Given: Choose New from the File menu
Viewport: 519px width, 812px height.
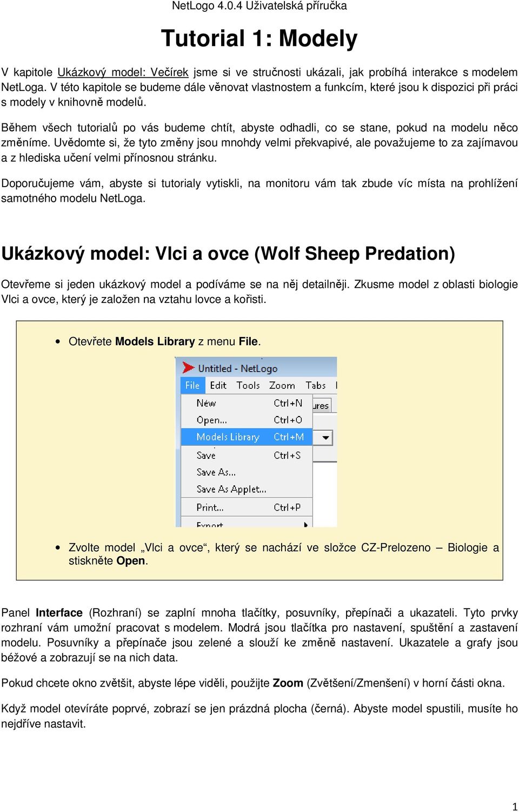Looking at the screenshot, I should pyautogui.click(x=247, y=403).
